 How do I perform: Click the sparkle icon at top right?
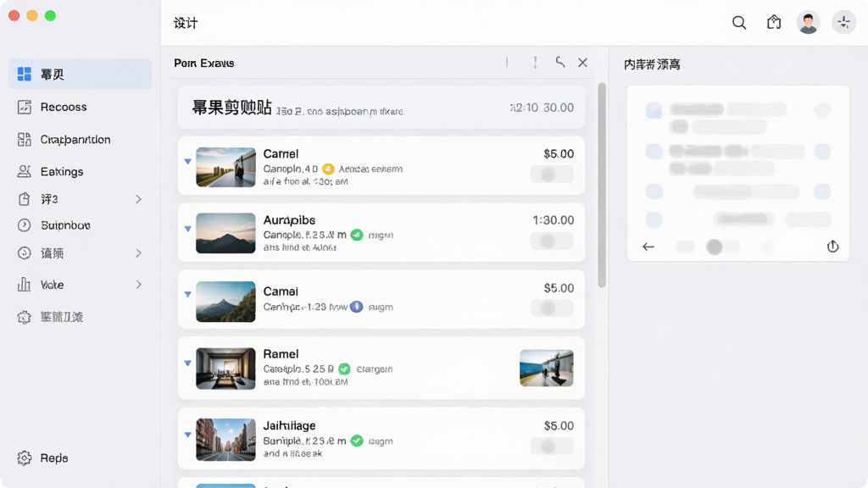point(843,23)
